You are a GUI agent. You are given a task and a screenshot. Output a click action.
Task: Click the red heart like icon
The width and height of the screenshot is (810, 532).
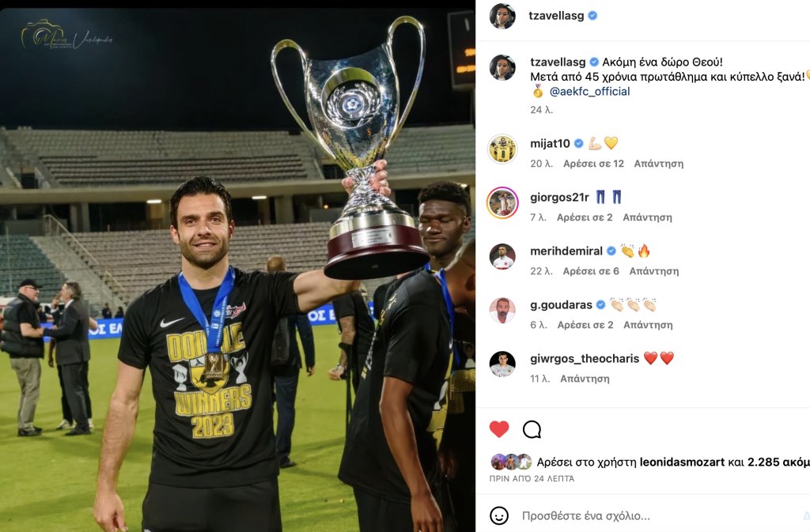point(499,428)
